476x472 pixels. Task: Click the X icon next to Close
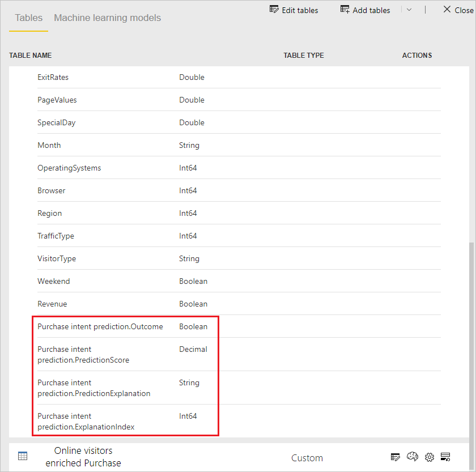(x=447, y=9)
